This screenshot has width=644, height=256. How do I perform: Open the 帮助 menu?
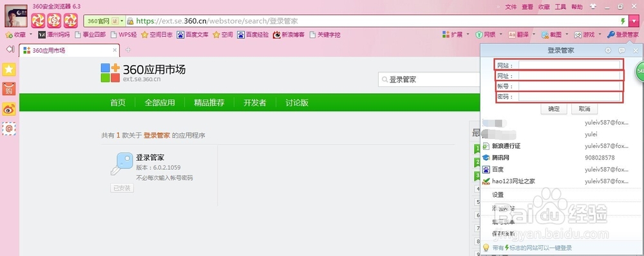point(577,6)
